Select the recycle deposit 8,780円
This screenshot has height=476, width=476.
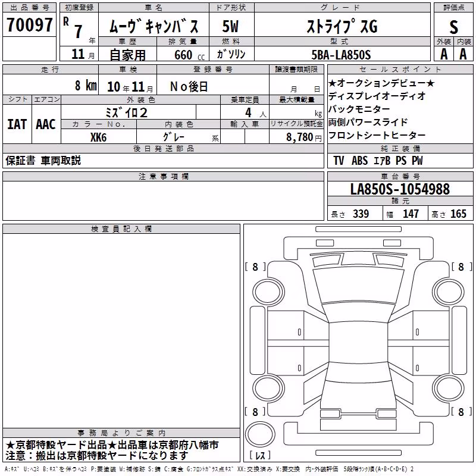pyautogui.click(x=304, y=137)
